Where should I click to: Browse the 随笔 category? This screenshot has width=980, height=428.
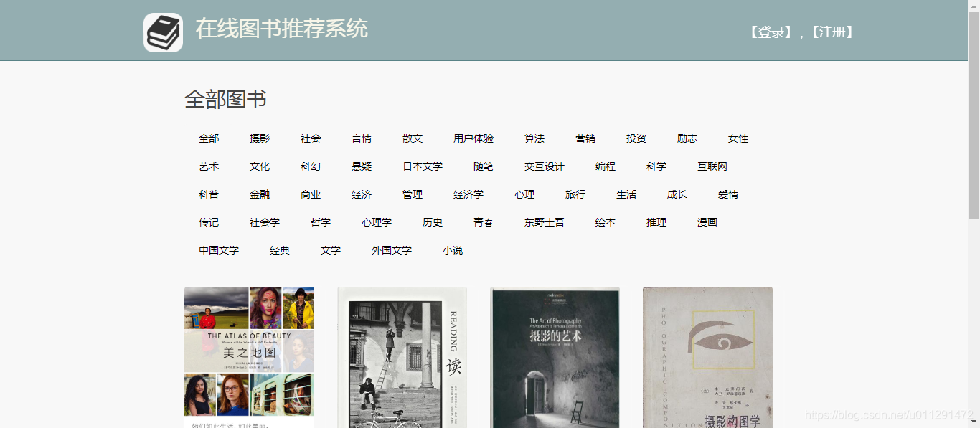pyautogui.click(x=484, y=166)
